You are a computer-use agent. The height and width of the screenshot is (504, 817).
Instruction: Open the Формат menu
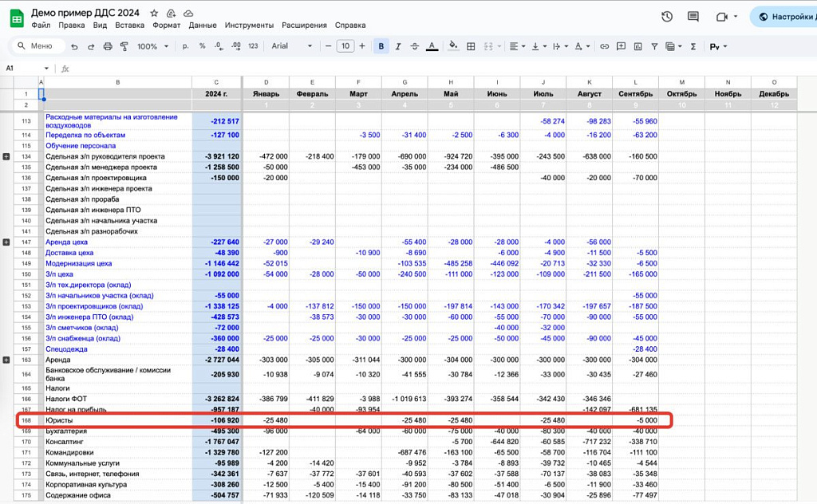click(x=166, y=25)
